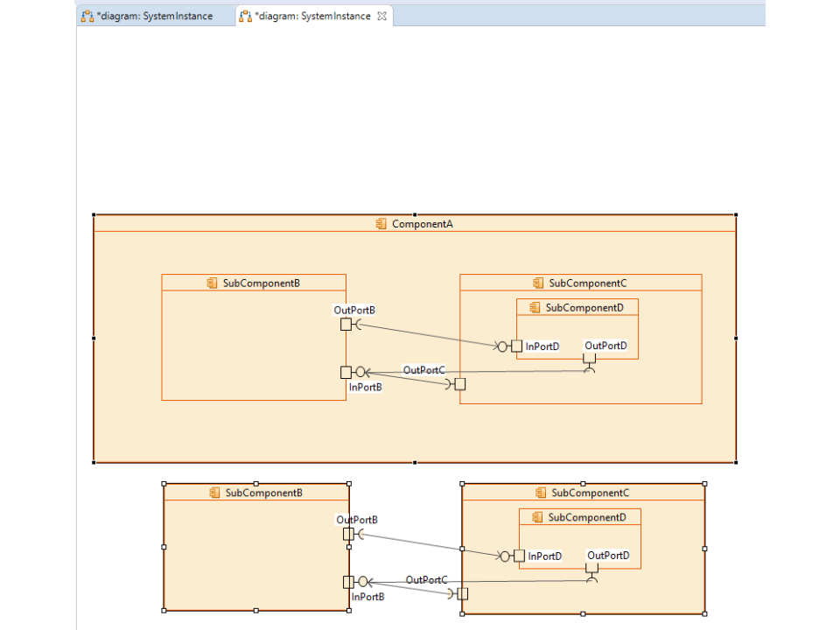The image size is (840, 630).
Task: Select the ComponentA title label
Action: coord(422,224)
